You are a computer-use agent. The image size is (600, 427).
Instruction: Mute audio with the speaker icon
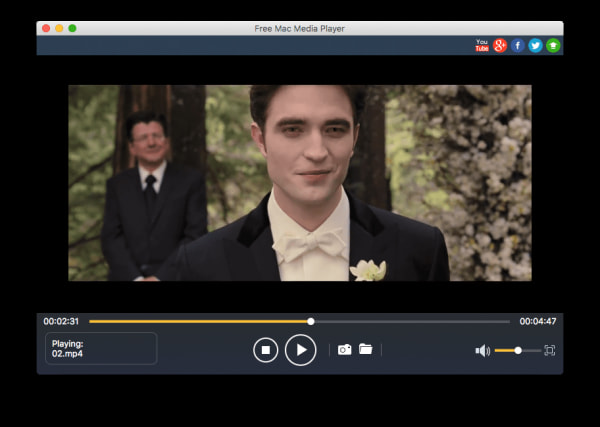pyautogui.click(x=482, y=350)
